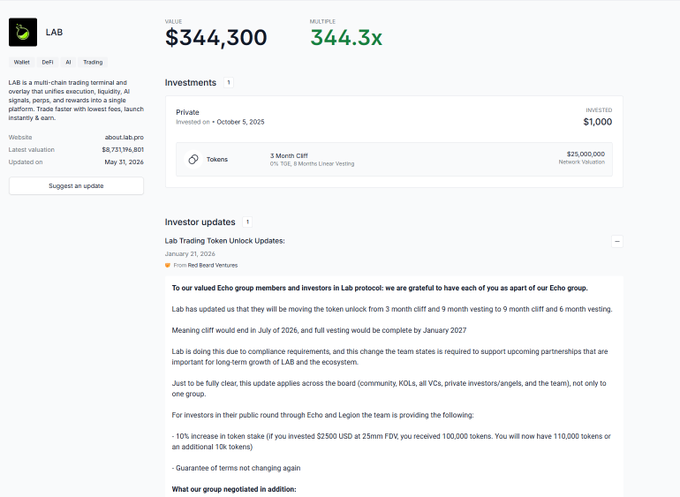Click the Private investment round title
This screenshot has width=680, height=497.
(187, 112)
